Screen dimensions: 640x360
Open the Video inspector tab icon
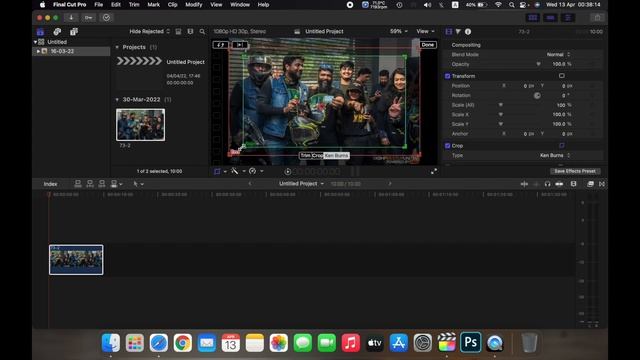click(449, 31)
